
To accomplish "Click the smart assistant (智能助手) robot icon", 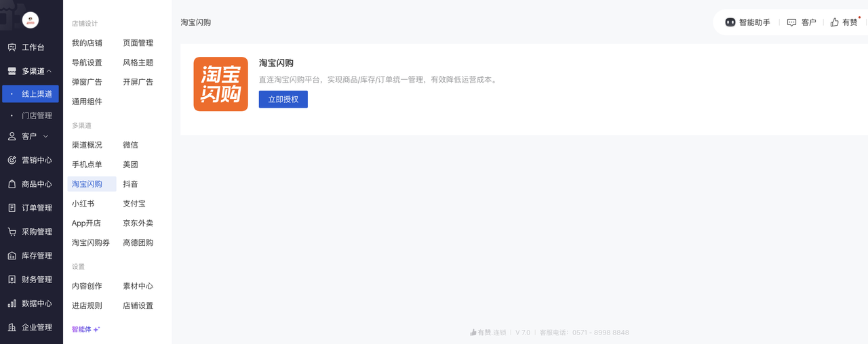I will click(730, 22).
